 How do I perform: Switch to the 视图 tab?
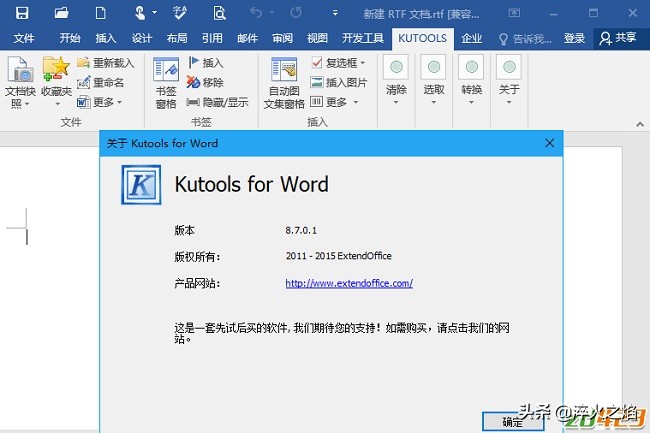coord(318,39)
